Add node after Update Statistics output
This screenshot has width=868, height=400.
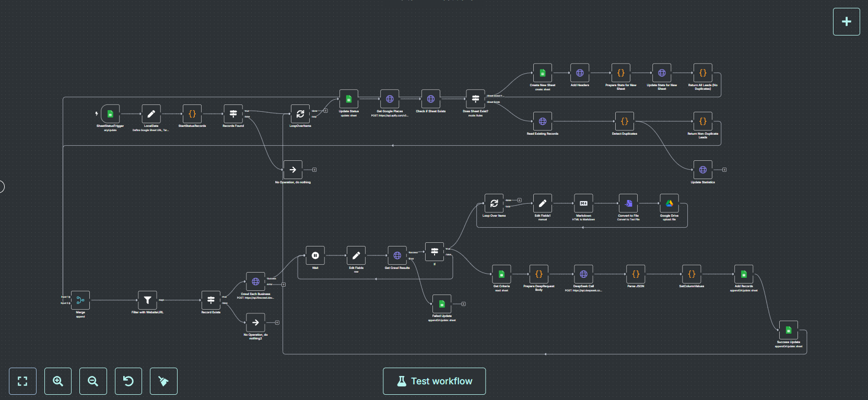(x=724, y=170)
